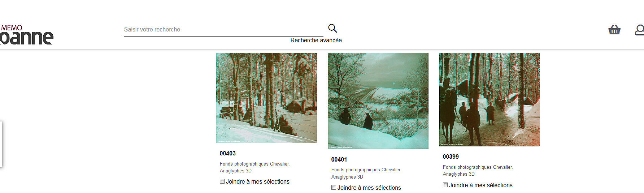The width and height of the screenshot is (644, 193).
Task: Open the Recherche avancée link
Action: 316,40
